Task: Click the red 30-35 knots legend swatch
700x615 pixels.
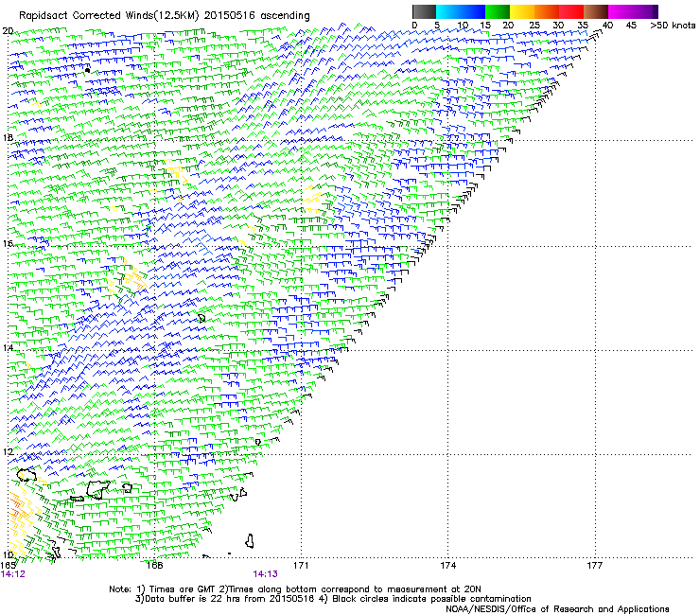Action: coord(571,11)
